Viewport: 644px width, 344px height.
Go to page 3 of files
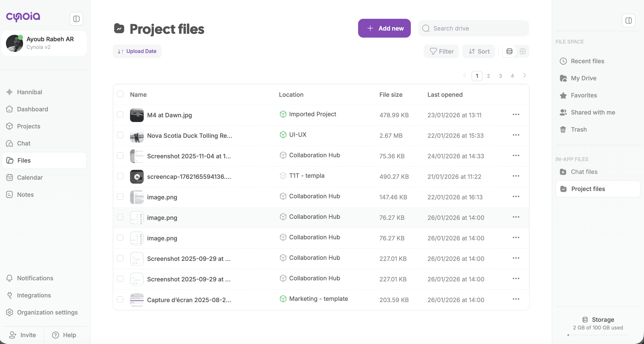pyautogui.click(x=500, y=76)
